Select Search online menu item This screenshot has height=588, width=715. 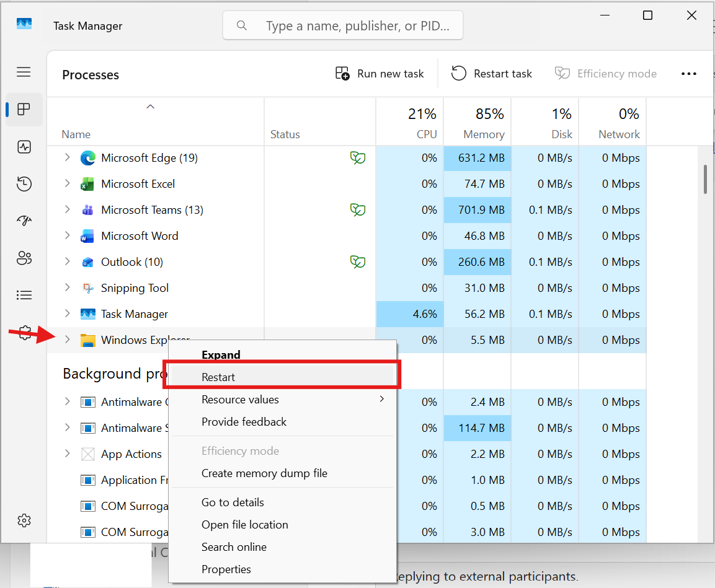coord(282,547)
